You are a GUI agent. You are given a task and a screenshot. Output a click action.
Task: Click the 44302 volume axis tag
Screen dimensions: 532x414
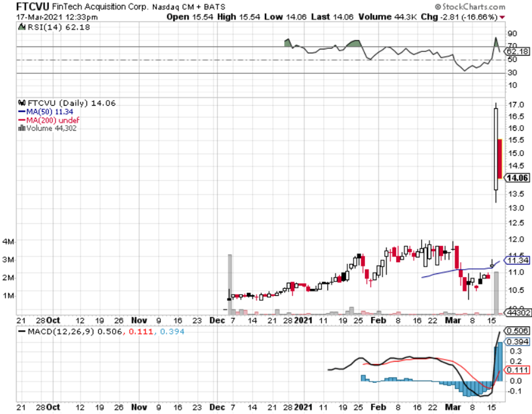point(518,313)
